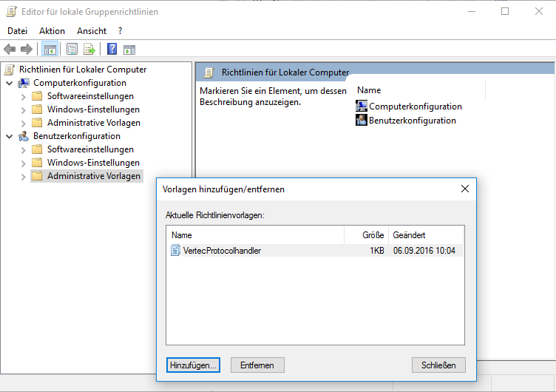Screen dimensions: 556x392
Task: Open the Ansicht menu
Action: point(92,31)
